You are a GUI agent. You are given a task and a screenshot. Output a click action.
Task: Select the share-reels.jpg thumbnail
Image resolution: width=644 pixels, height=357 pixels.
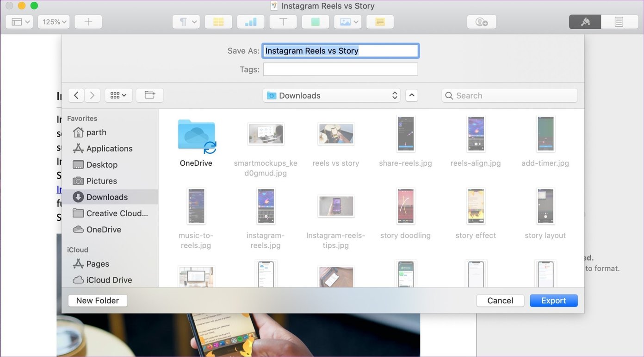[406, 134]
